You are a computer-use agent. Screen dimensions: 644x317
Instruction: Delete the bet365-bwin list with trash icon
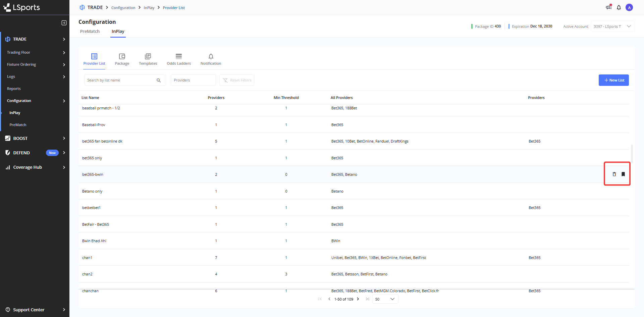614,174
